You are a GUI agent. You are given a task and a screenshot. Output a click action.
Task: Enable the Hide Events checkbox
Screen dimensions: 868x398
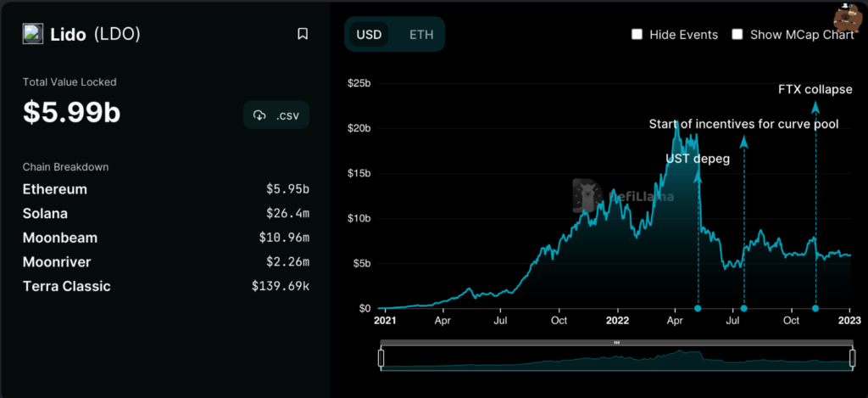pos(637,34)
